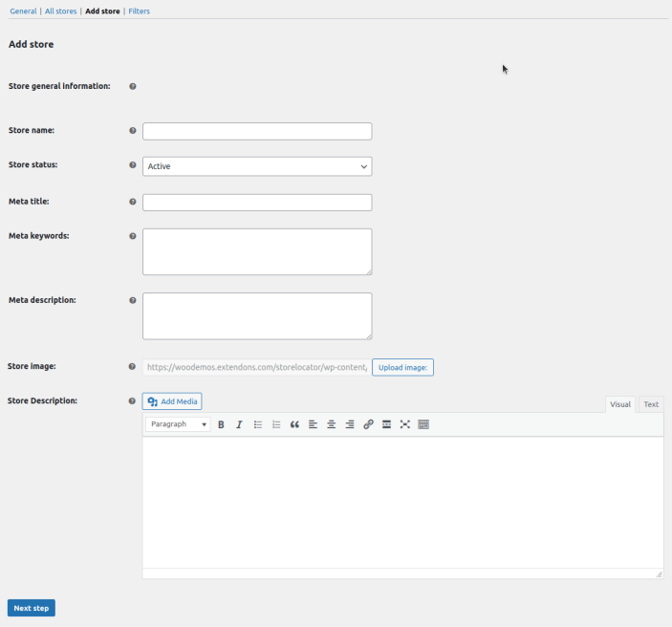Enable fullscreen distraction-free mode
Image resolution: width=672 pixels, height=627 pixels.
pos(405,424)
